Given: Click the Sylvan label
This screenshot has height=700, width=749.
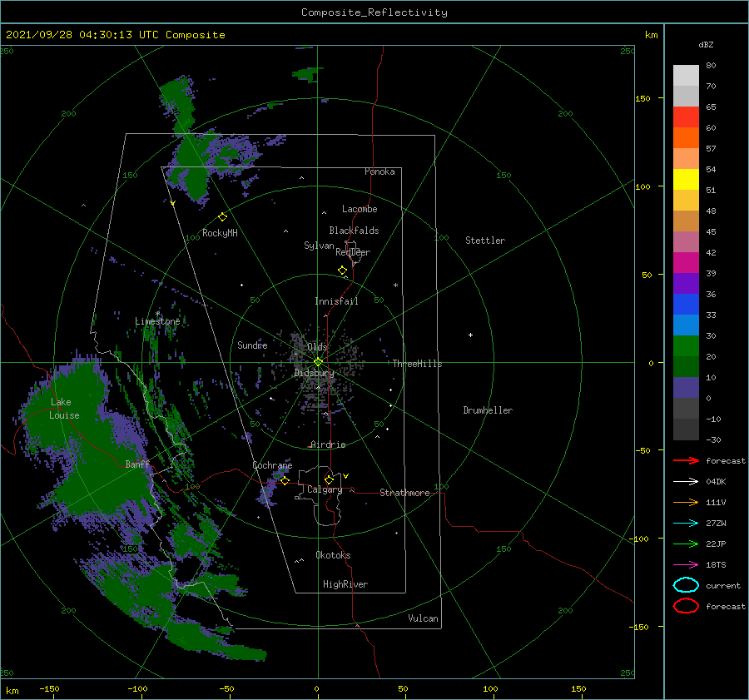Looking at the screenshot, I should (319, 246).
